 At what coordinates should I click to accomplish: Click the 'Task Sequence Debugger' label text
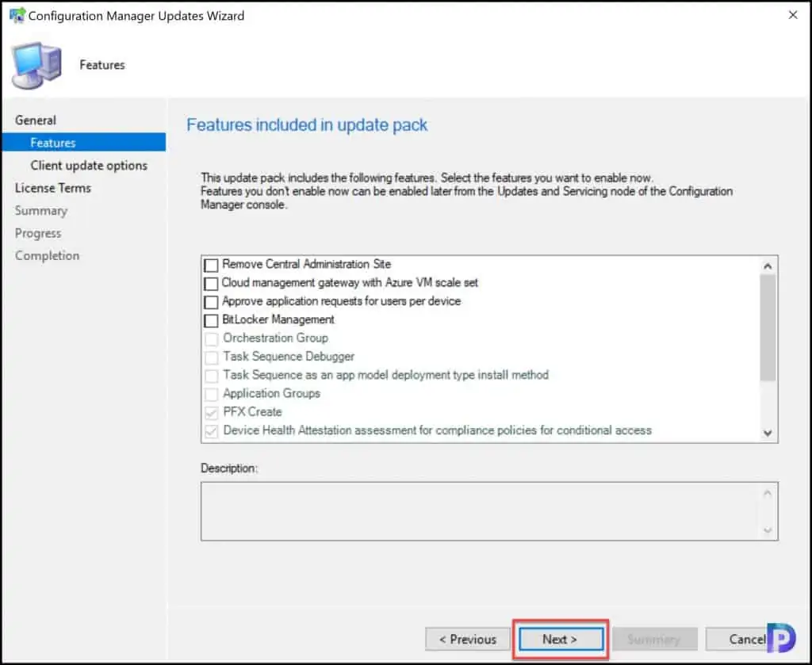point(289,357)
